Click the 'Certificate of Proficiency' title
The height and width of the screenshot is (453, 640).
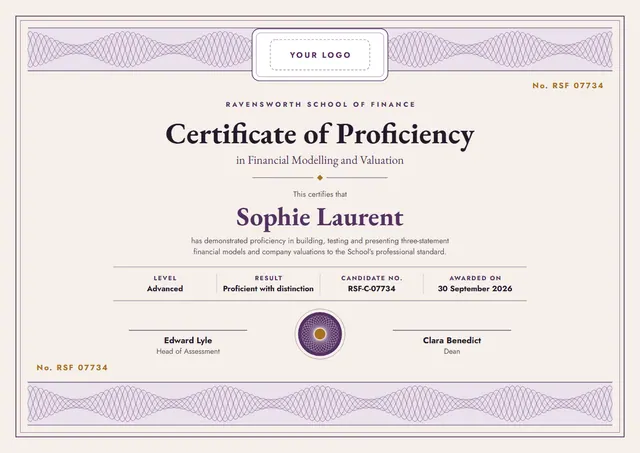(320, 135)
